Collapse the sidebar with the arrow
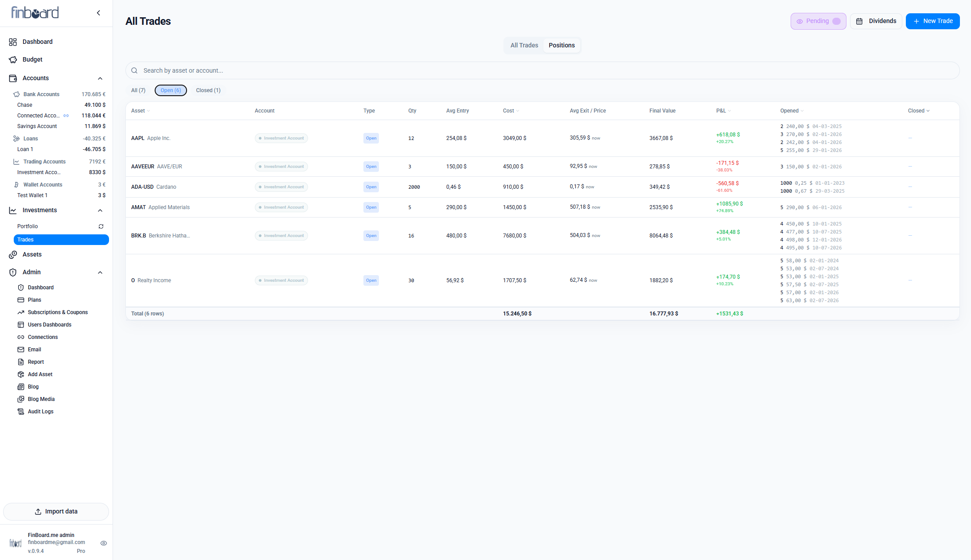Viewport: 971px width, 560px height. (x=98, y=13)
